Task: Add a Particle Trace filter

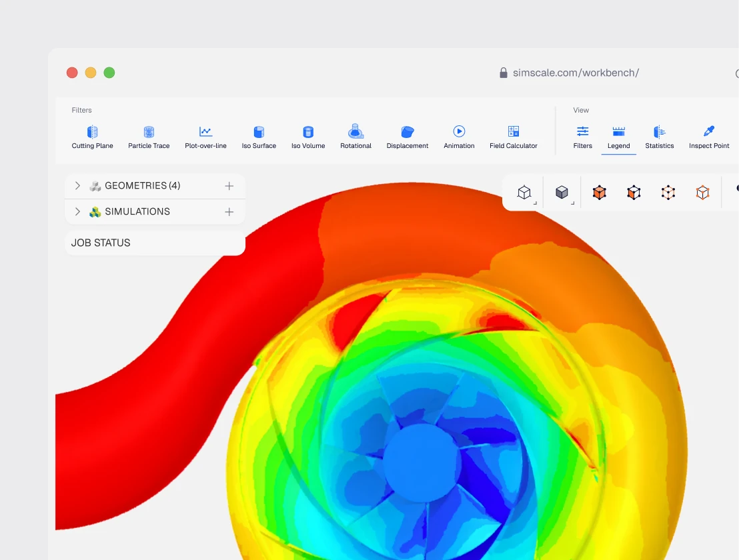Action: pos(149,137)
